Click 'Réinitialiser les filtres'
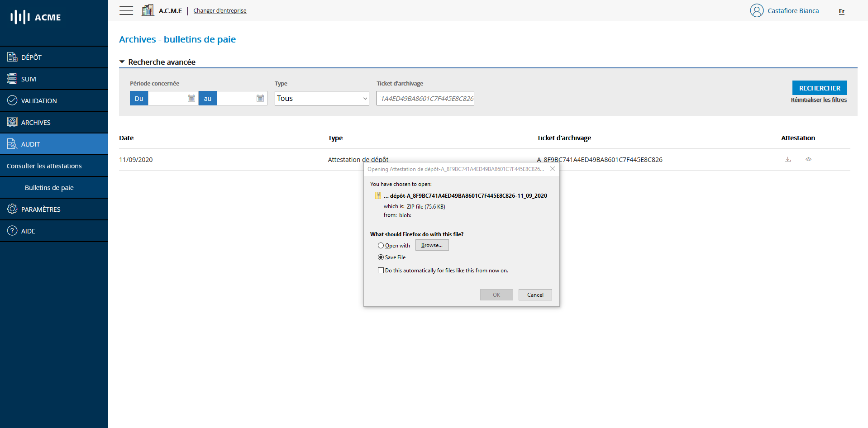The height and width of the screenshot is (428, 868). [819, 100]
